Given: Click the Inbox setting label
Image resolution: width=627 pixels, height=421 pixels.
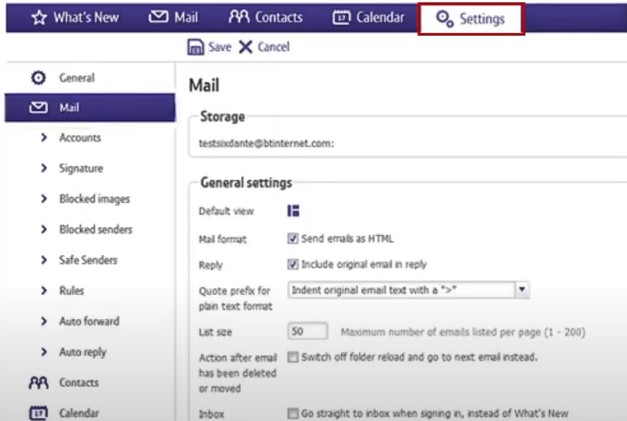Looking at the screenshot, I should pyautogui.click(x=212, y=414).
